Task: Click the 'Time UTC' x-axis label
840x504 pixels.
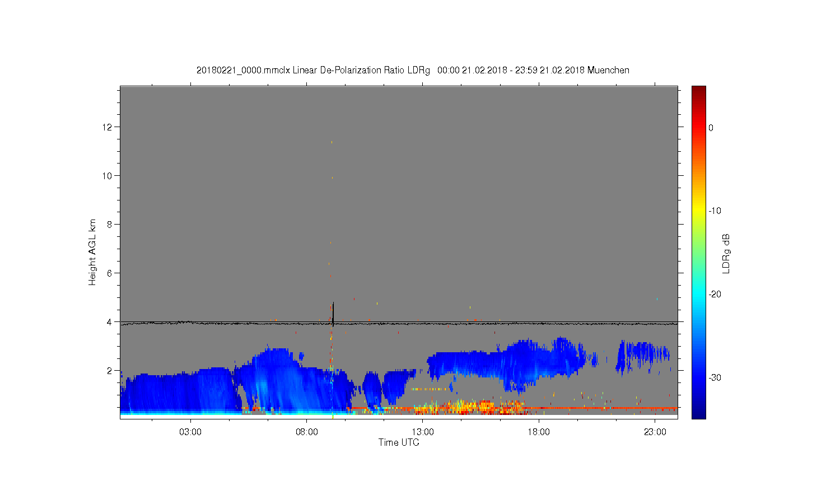Action: pos(399,442)
